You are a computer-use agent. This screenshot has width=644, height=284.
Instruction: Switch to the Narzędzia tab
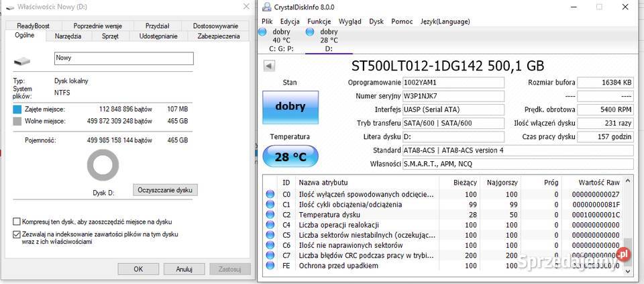coord(68,36)
